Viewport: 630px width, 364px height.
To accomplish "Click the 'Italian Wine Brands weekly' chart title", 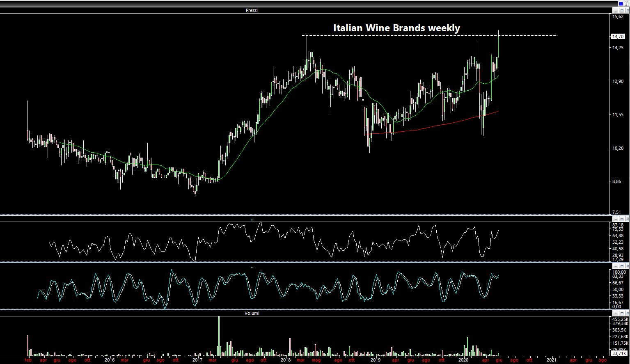I will pyautogui.click(x=396, y=28).
